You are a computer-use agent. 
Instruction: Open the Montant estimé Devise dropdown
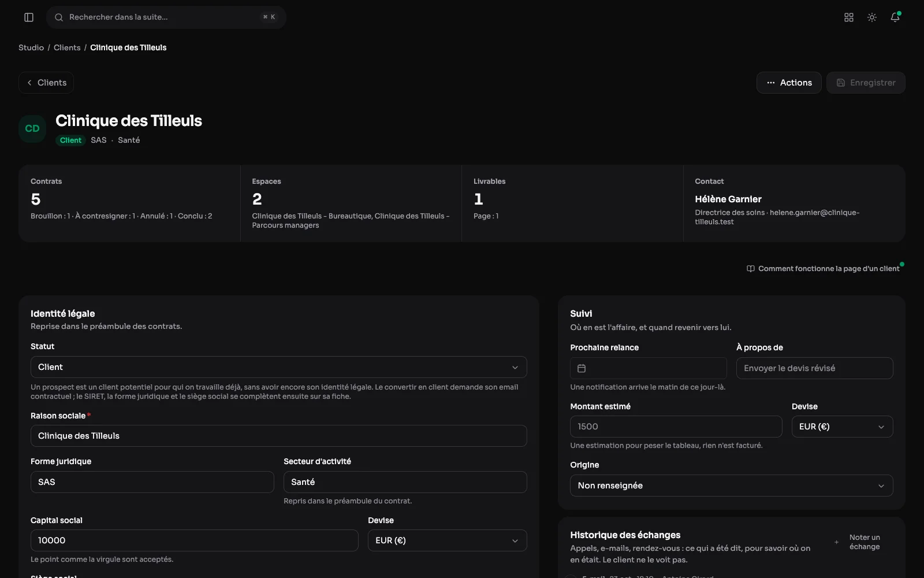pos(842,427)
